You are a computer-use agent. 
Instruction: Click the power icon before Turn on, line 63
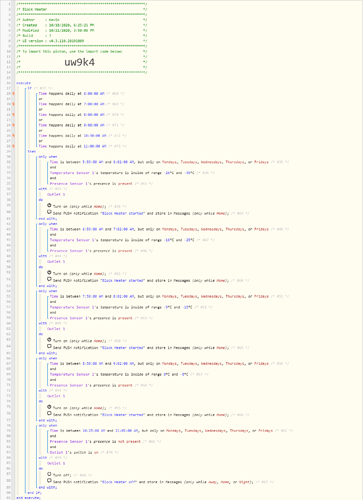click(x=49, y=340)
